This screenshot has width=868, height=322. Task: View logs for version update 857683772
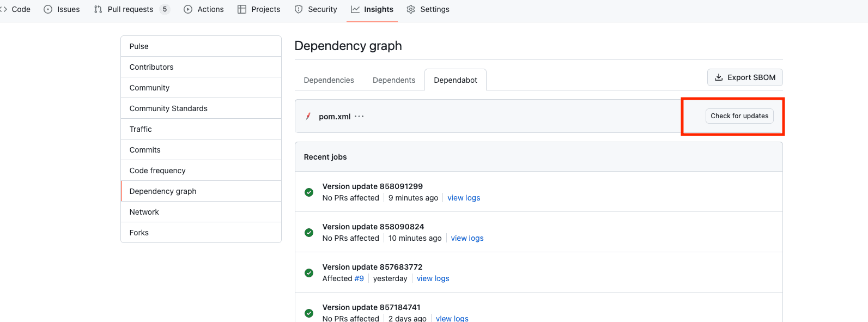point(433,278)
